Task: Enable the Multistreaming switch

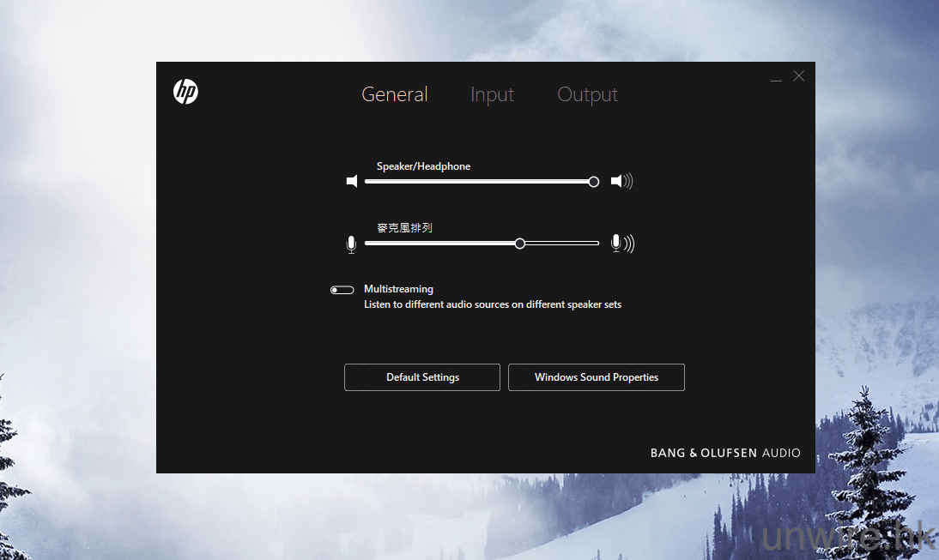Action: (x=342, y=290)
